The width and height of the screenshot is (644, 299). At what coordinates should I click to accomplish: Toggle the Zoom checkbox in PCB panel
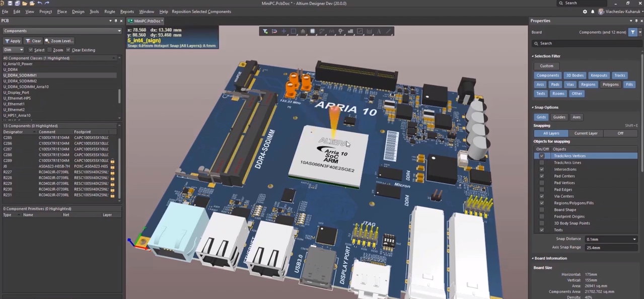pos(50,50)
